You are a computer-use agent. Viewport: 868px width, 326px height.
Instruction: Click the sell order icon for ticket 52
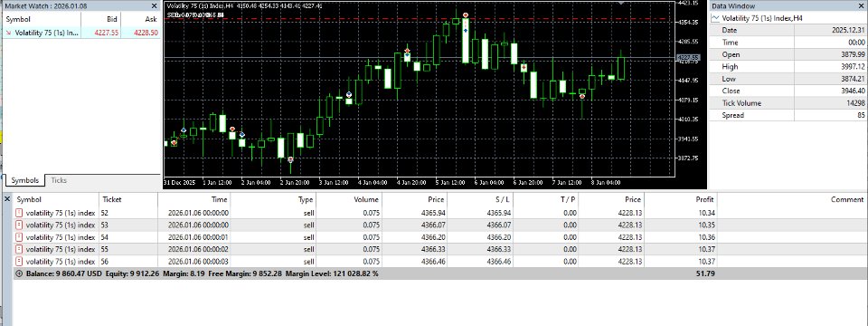pyautogui.click(x=19, y=213)
